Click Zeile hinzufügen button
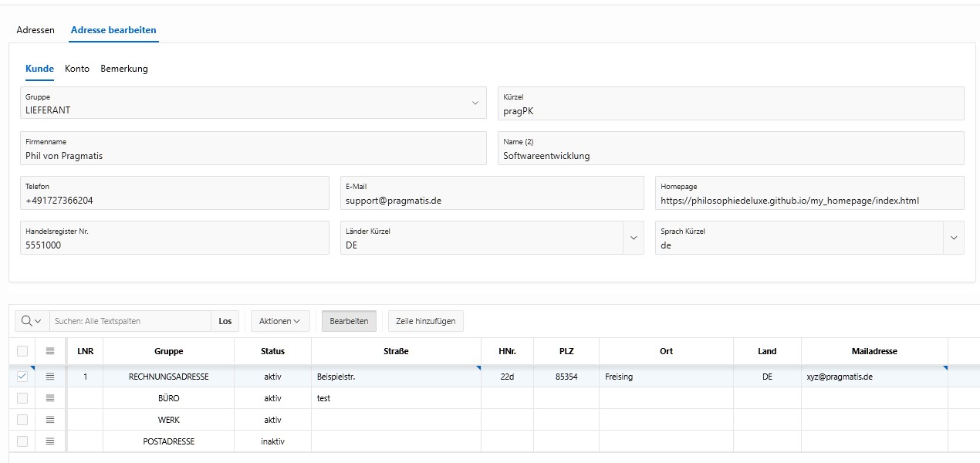Image resolution: width=980 pixels, height=463 pixels. tap(426, 321)
